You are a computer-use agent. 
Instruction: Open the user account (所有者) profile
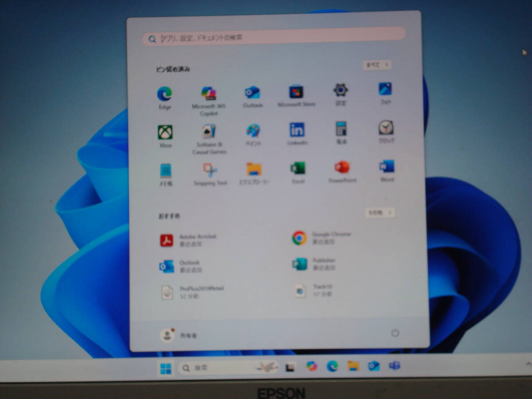coord(179,336)
